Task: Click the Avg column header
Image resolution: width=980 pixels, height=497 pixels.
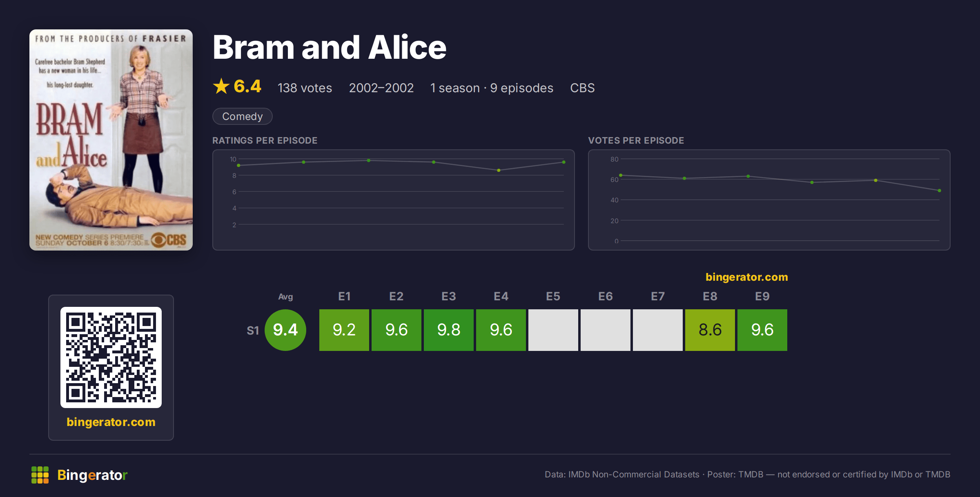Action: click(x=285, y=297)
